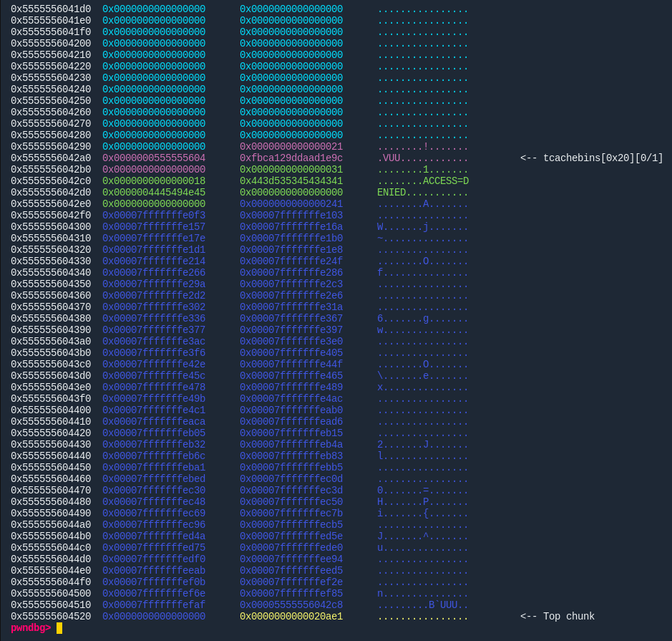Click the stack pointer 0x00007fffffffec7b
The image size is (672, 641).
tap(291, 513)
